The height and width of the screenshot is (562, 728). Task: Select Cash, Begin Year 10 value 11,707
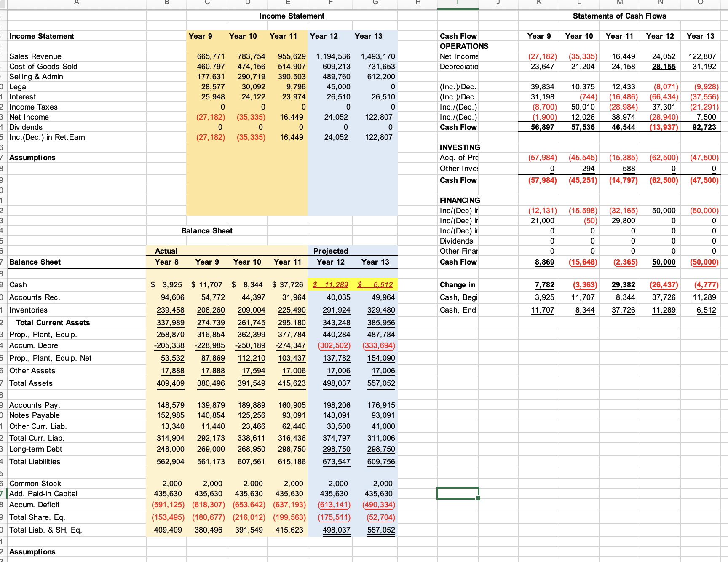(583, 297)
